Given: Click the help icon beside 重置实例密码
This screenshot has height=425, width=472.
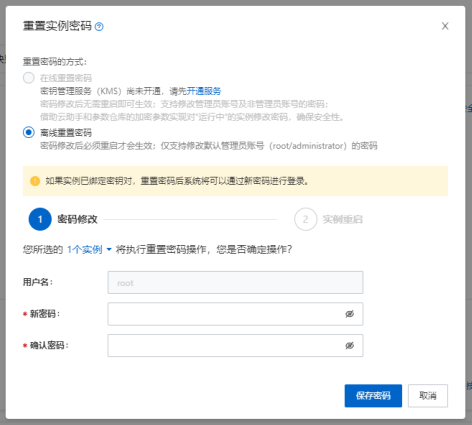Looking at the screenshot, I should tap(99, 26).
